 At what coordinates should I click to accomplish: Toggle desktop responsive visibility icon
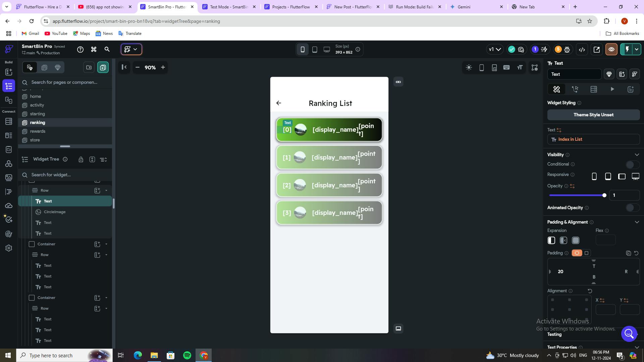pyautogui.click(x=635, y=176)
